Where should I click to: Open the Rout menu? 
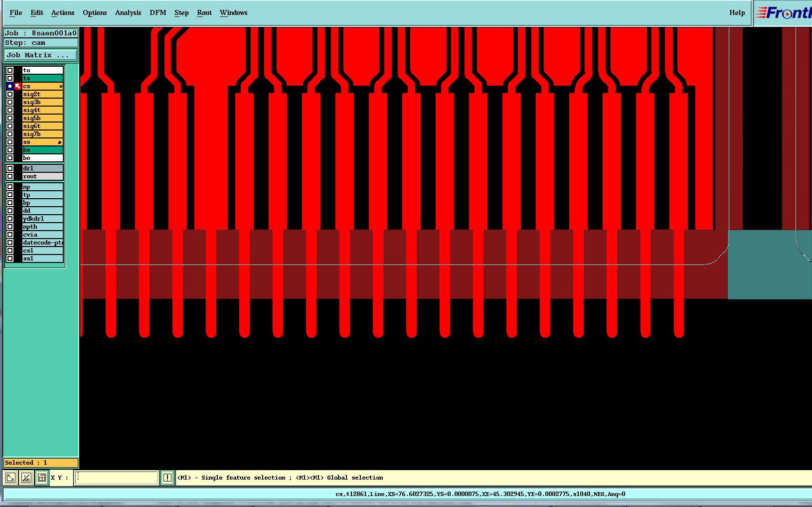[204, 13]
